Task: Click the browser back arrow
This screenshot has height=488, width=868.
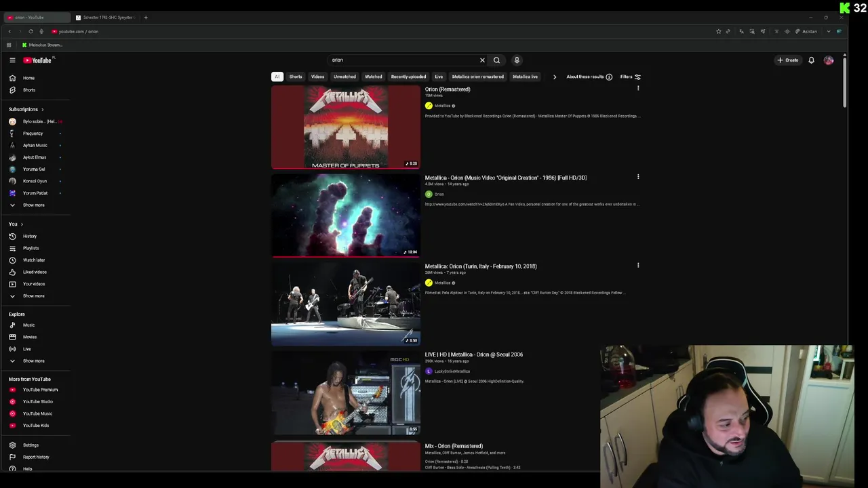Action: coord(9,31)
